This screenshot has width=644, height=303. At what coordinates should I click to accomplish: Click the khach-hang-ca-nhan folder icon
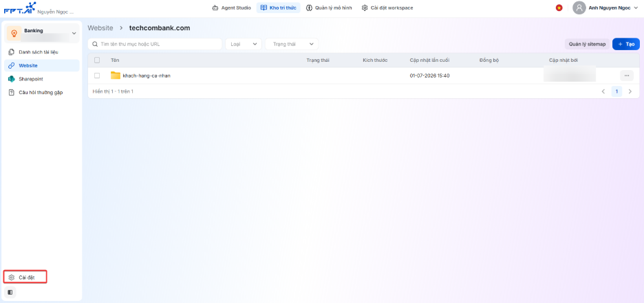(x=116, y=76)
